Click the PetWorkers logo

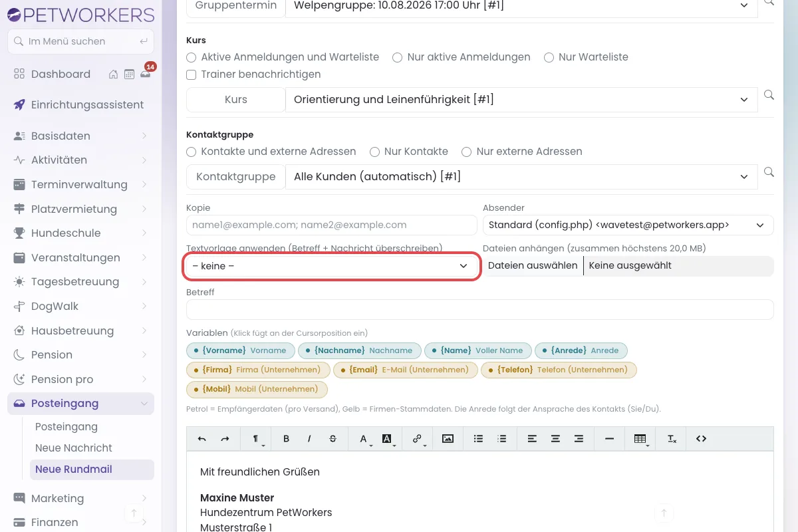pyautogui.click(x=80, y=15)
